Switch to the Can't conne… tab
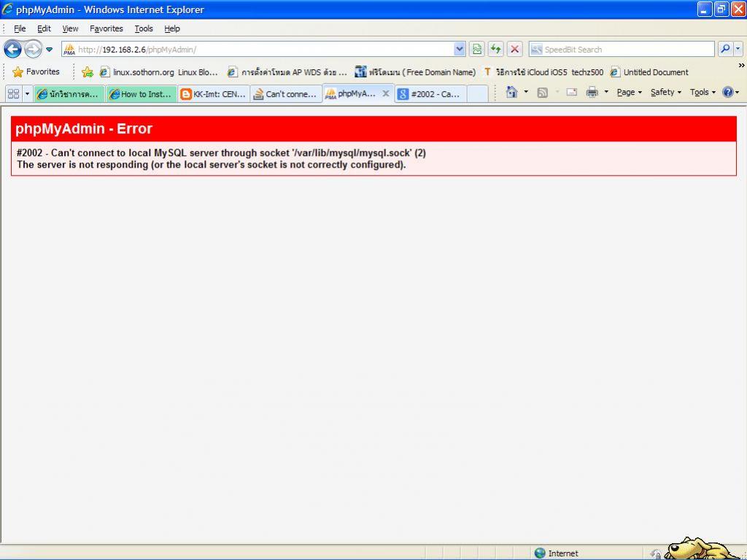 coord(286,94)
